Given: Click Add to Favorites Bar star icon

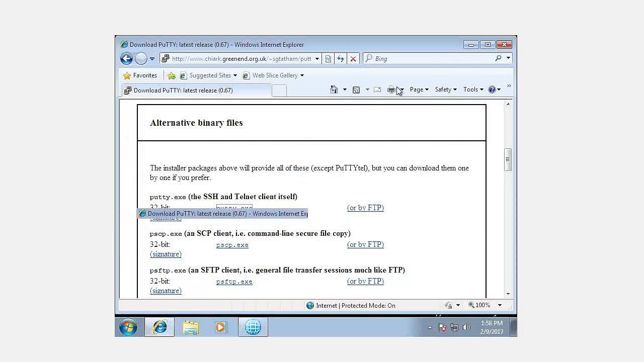Looking at the screenshot, I should (x=172, y=75).
